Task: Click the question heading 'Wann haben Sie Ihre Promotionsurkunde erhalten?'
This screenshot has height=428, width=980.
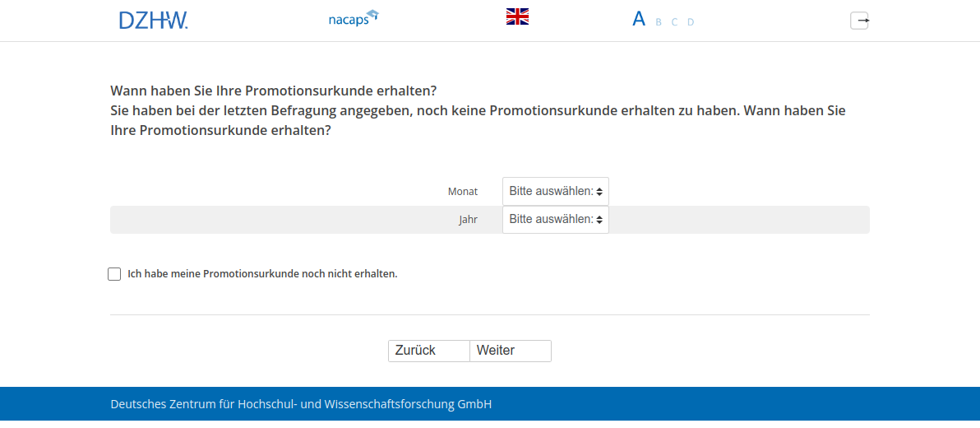Action: (x=273, y=90)
